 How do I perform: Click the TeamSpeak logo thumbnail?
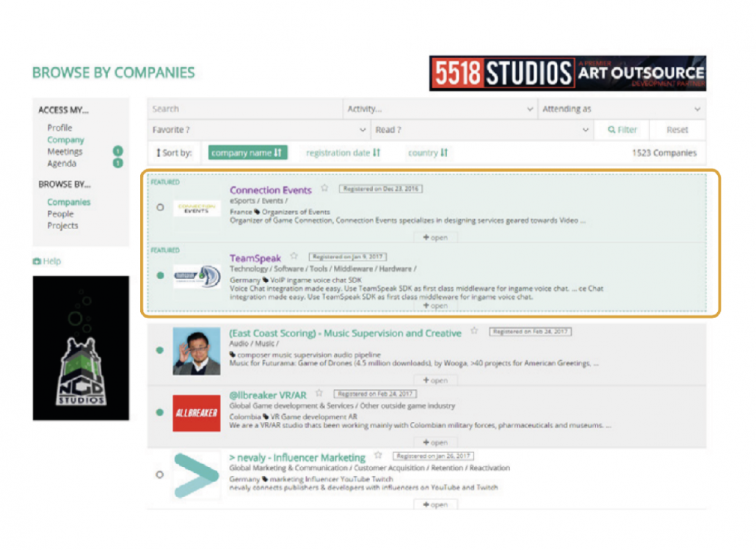197,276
